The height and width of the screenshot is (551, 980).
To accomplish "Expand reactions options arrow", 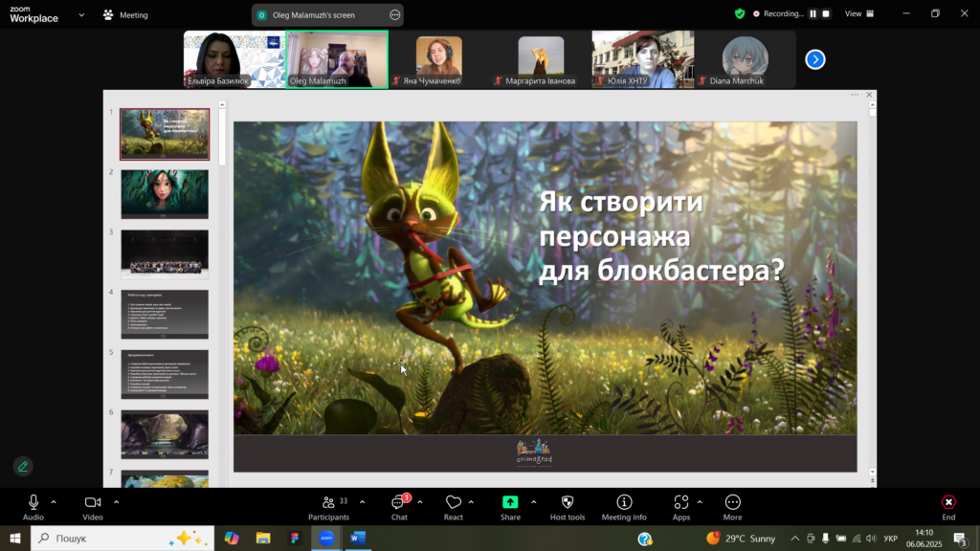I will point(471,502).
